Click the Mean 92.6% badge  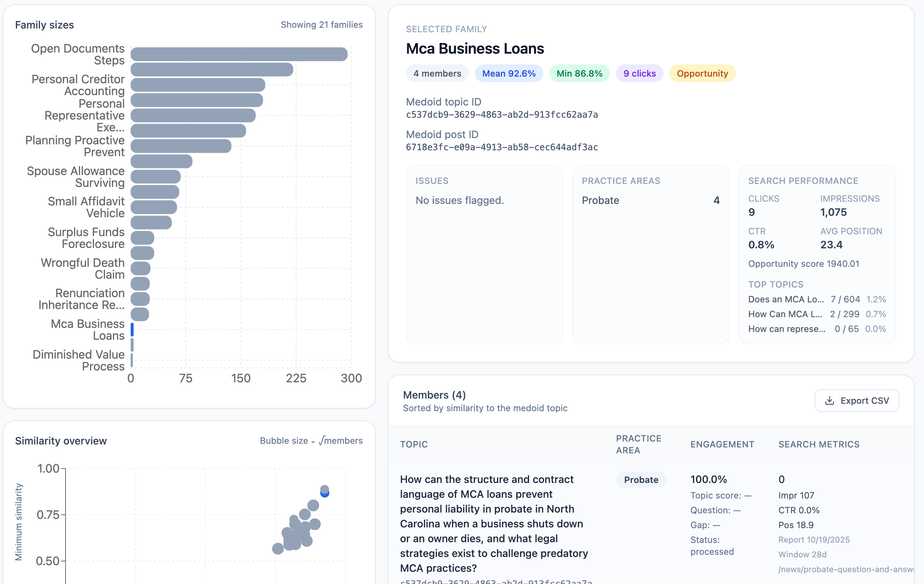[509, 73]
